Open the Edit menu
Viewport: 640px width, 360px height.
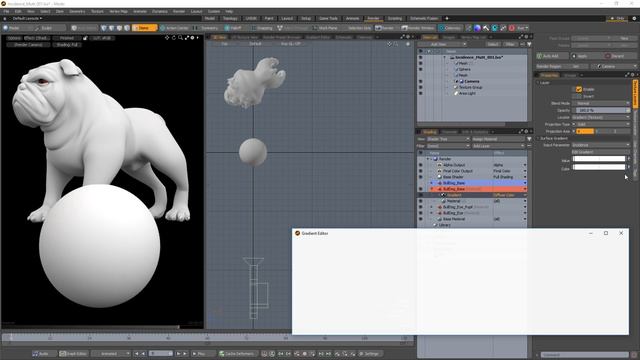(18, 11)
